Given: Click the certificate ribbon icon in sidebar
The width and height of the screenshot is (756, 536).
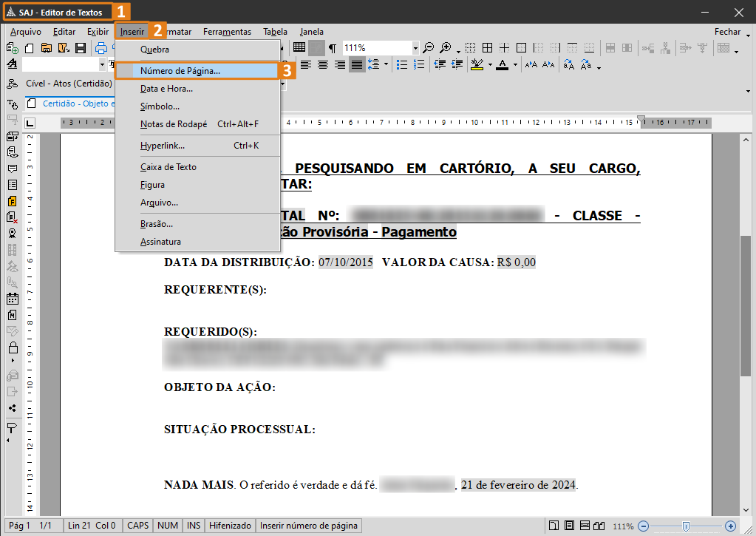Looking at the screenshot, I should click(12, 234).
